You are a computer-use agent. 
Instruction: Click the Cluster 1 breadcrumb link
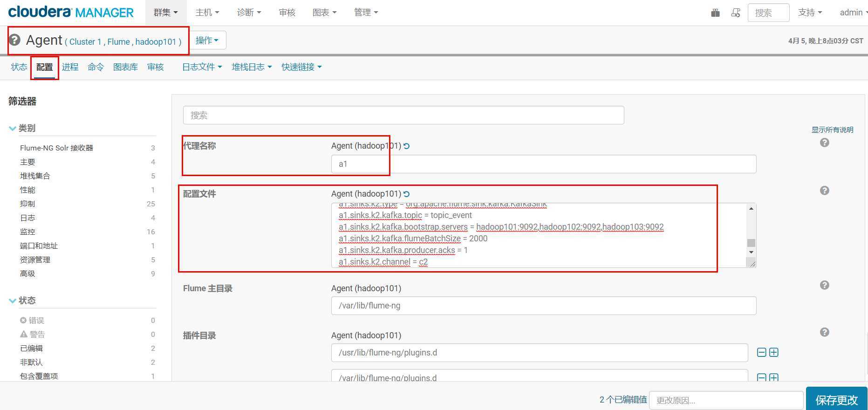pos(85,42)
